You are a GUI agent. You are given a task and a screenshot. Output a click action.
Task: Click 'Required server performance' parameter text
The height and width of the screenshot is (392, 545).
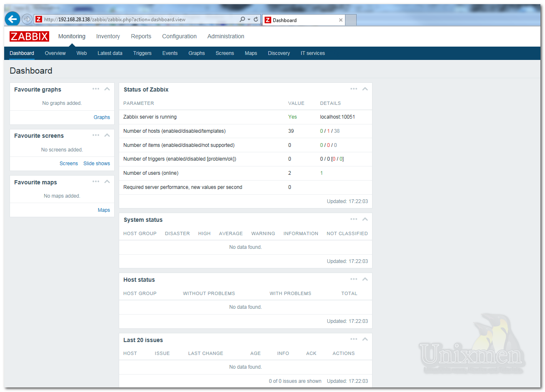tap(182, 187)
